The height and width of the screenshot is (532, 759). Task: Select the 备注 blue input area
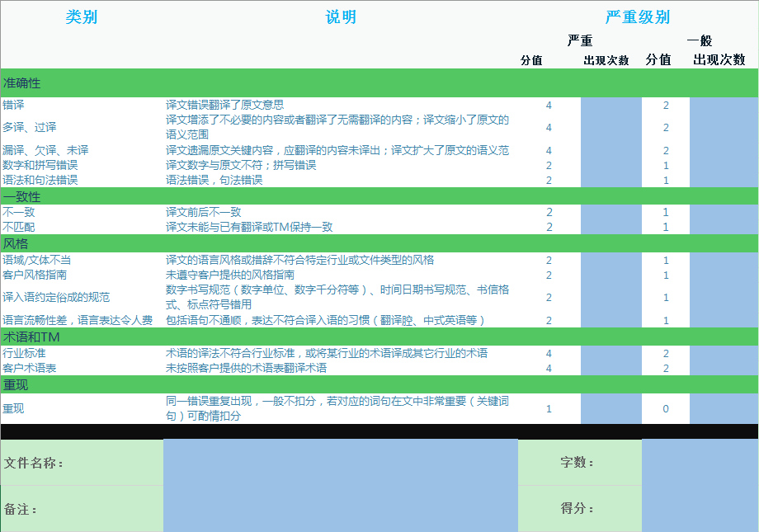pos(340,509)
